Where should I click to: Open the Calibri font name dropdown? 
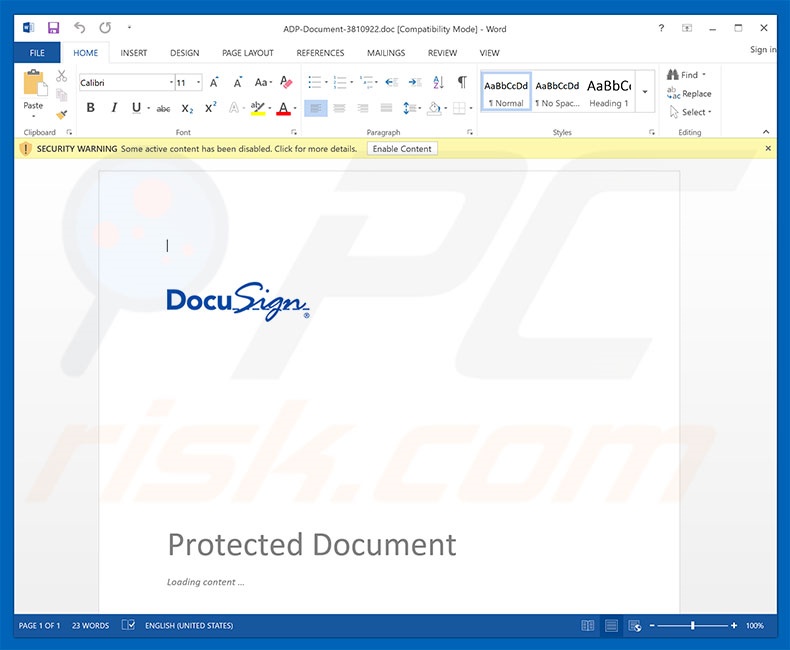pos(171,83)
